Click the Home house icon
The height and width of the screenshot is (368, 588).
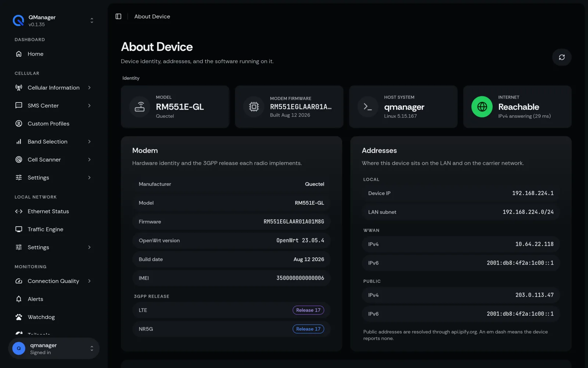click(x=19, y=54)
